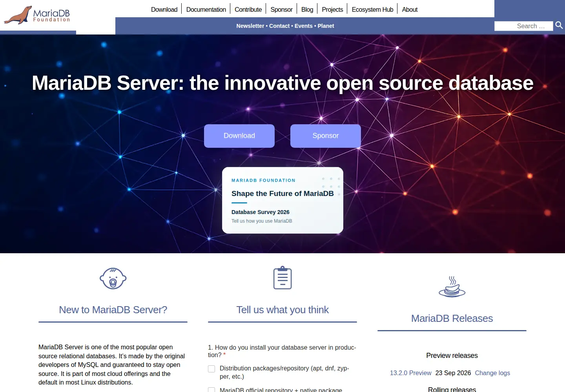Select the Sponsor item in top navigation
565x392 pixels.
pyautogui.click(x=281, y=9)
